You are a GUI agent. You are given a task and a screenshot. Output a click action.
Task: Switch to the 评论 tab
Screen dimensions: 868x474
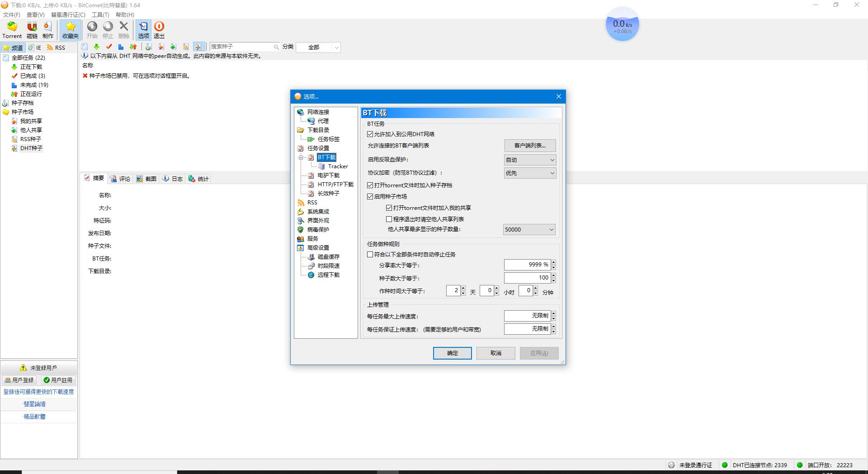[120, 179]
